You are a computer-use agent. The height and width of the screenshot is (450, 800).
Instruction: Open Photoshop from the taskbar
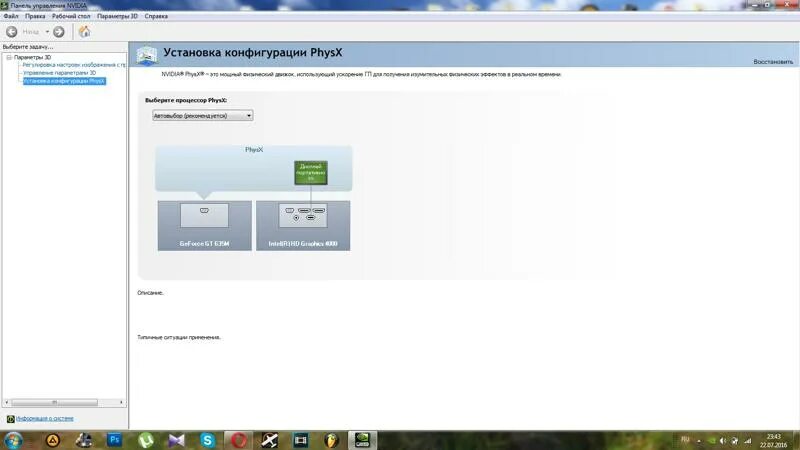pyautogui.click(x=114, y=440)
